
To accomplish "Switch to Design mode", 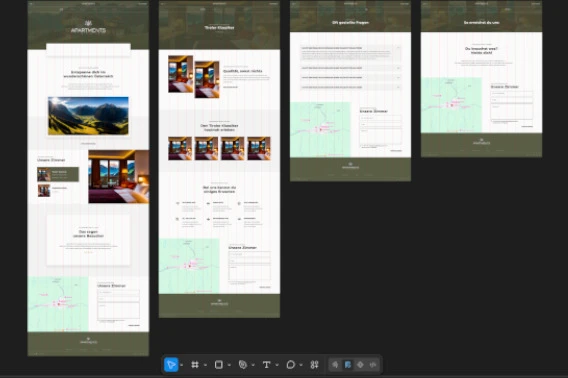I will (x=348, y=365).
